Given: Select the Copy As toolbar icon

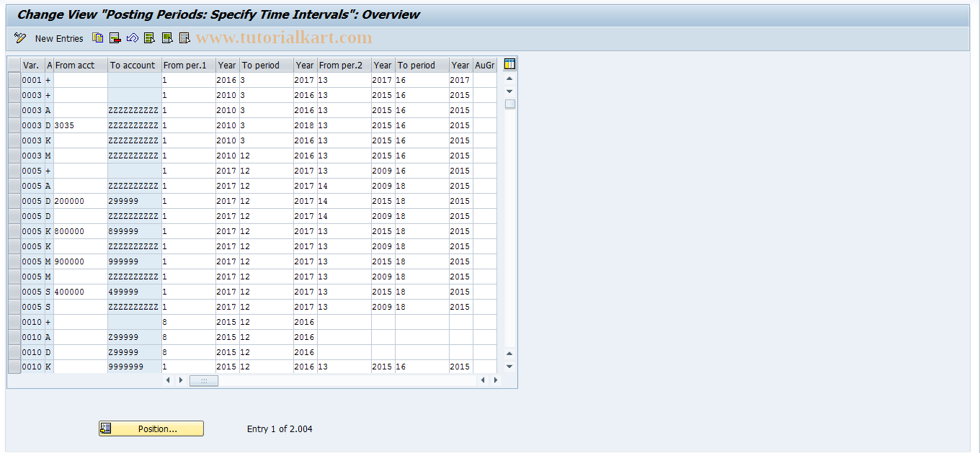Looking at the screenshot, I should click(x=98, y=38).
